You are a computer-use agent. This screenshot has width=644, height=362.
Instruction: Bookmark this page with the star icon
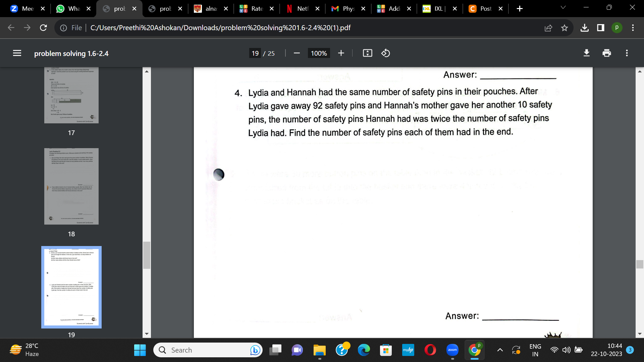565,28
